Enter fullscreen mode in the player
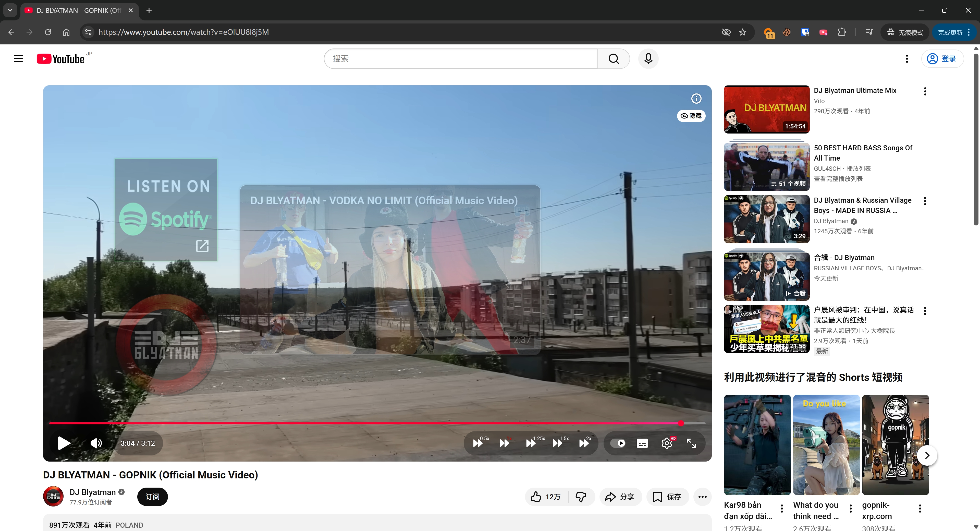Image resolution: width=980 pixels, height=531 pixels. point(691,443)
